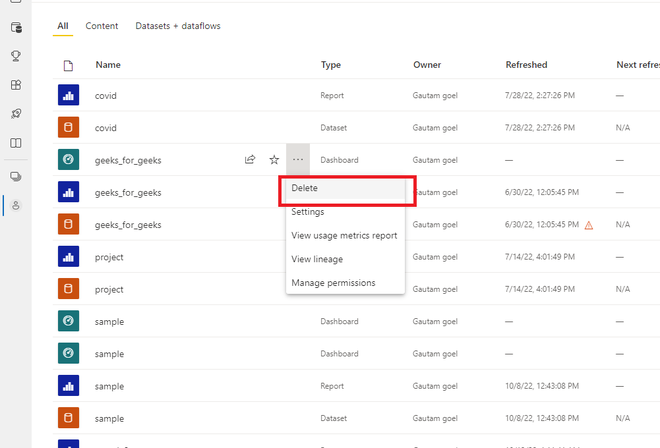Sort by the Name column header
660x448 pixels.
pos(108,65)
